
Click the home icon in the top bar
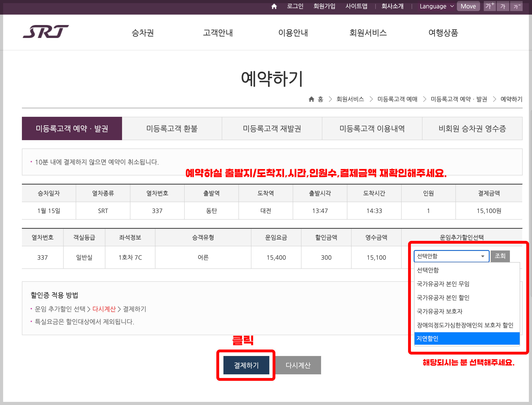pos(274,6)
